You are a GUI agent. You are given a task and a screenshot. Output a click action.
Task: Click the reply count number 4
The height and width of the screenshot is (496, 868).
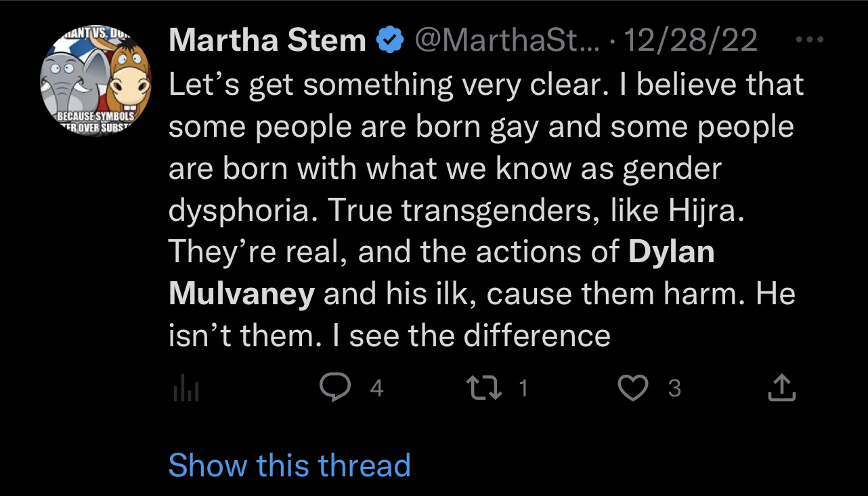(377, 388)
